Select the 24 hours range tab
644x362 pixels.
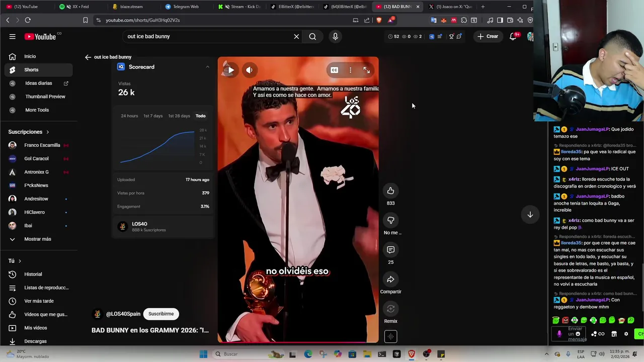point(129,116)
